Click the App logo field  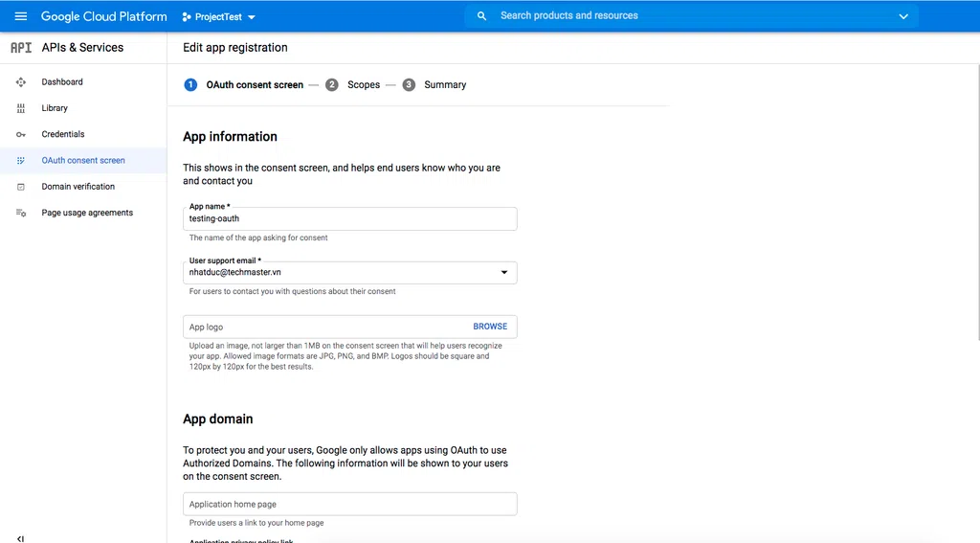click(350, 327)
